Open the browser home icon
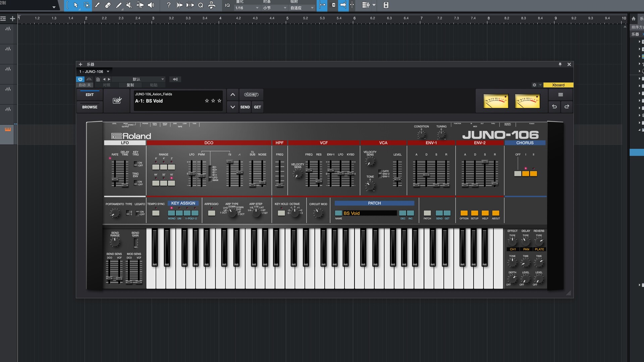The image size is (644, 362). (x=634, y=19)
